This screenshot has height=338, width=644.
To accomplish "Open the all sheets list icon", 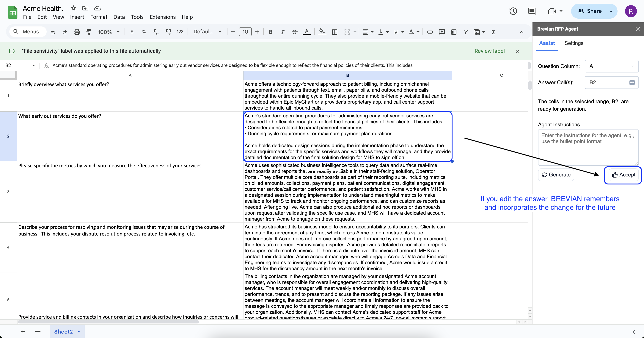I will pyautogui.click(x=38, y=331).
